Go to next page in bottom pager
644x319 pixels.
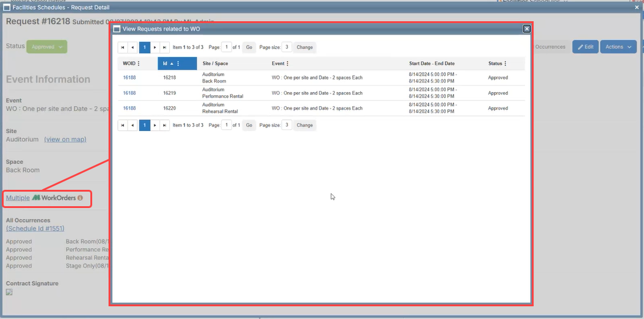tap(155, 125)
